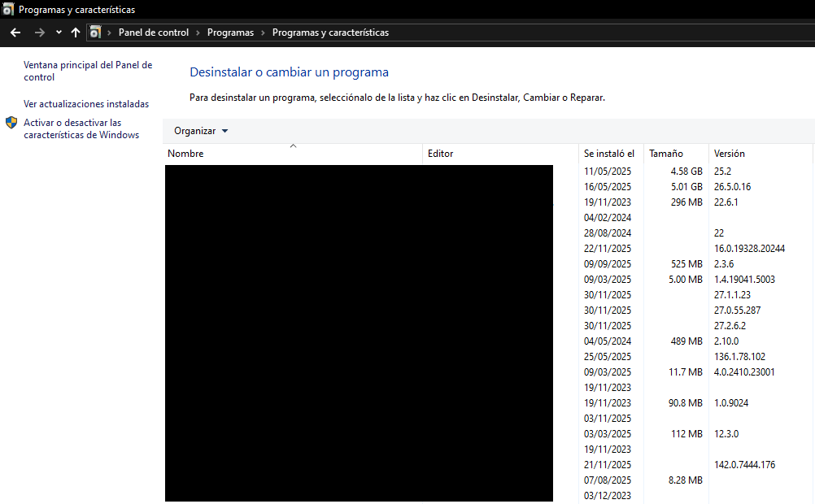Sort programs by Tamaño column
815x504 pixels.
pos(666,154)
